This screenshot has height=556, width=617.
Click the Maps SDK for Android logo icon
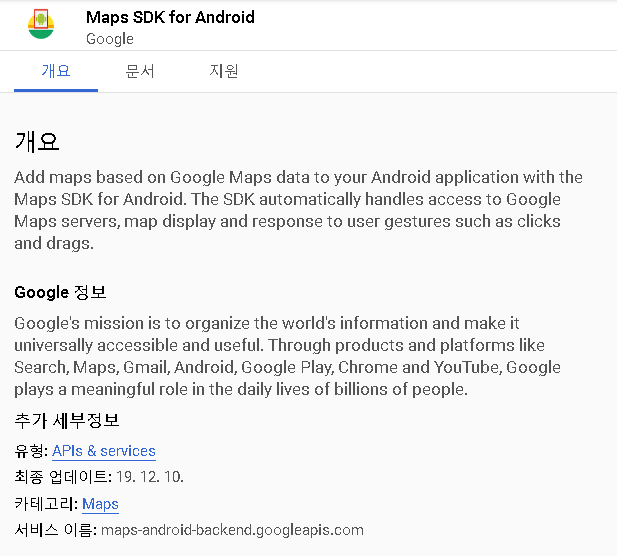coord(41,24)
